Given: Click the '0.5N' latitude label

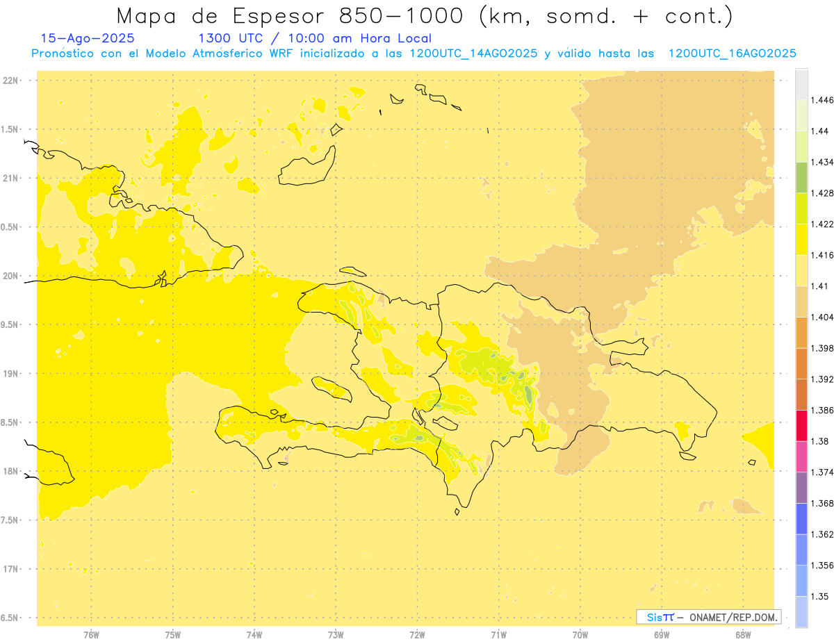Looking at the screenshot, I should point(10,227).
